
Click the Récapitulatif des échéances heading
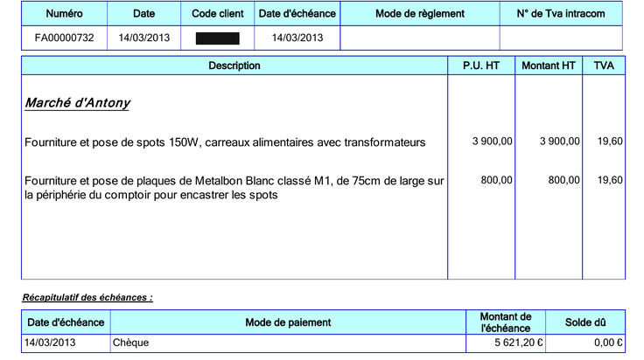coord(87,297)
